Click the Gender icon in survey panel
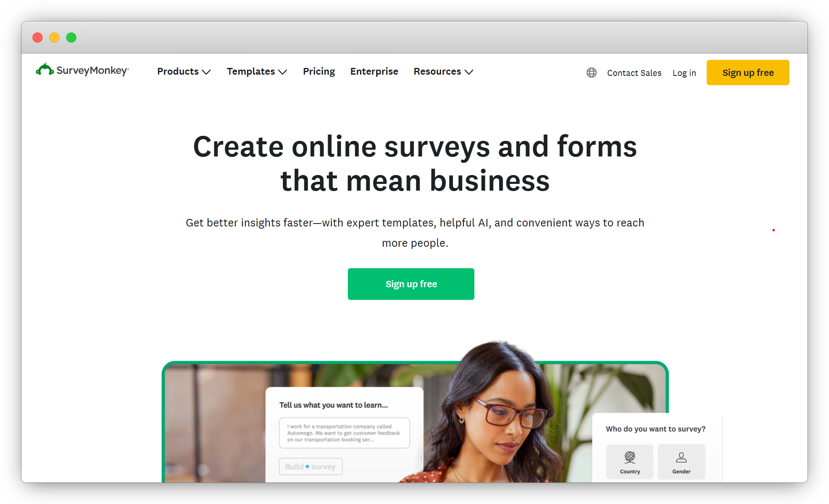This screenshot has height=504, width=829. coord(681,456)
